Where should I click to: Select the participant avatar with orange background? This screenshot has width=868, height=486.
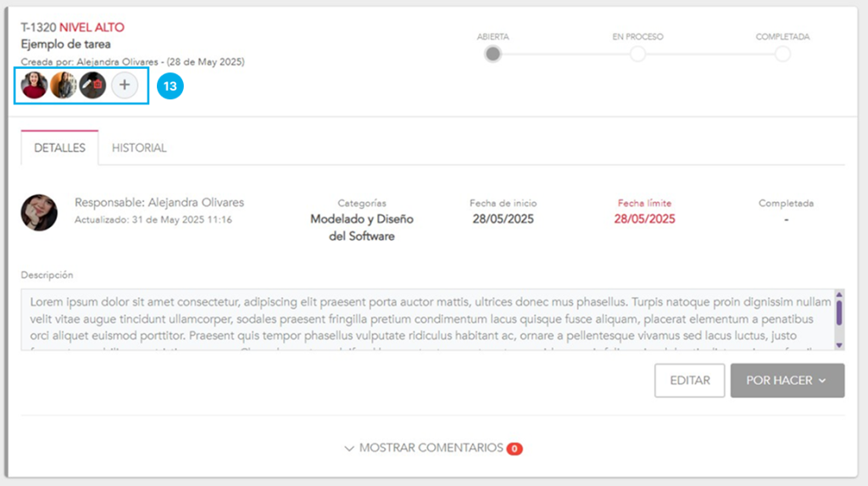click(x=64, y=85)
